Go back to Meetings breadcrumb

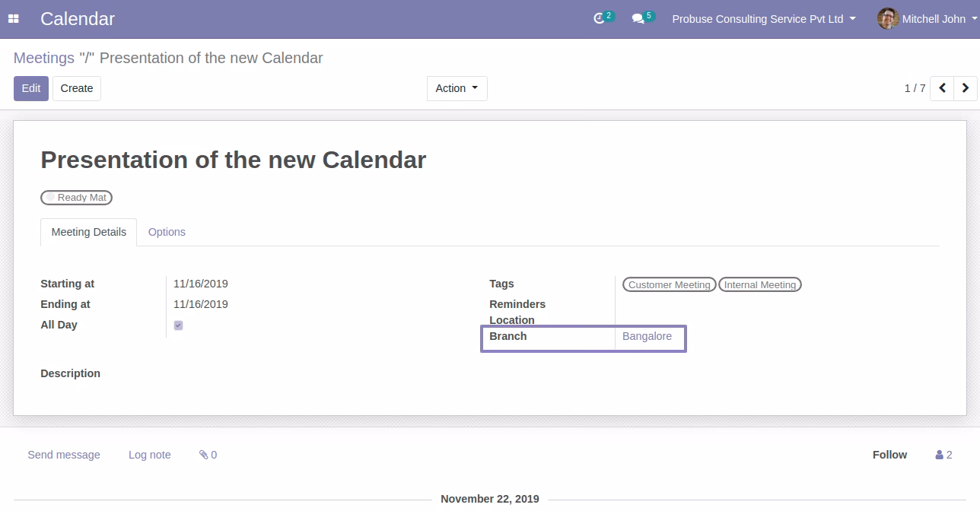point(44,58)
